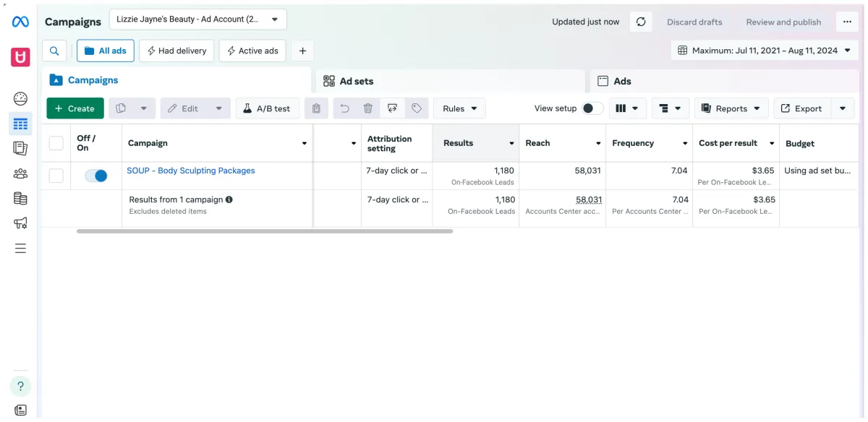Click the search magnifier icon
This screenshot has height=422, width=868.
54,51
